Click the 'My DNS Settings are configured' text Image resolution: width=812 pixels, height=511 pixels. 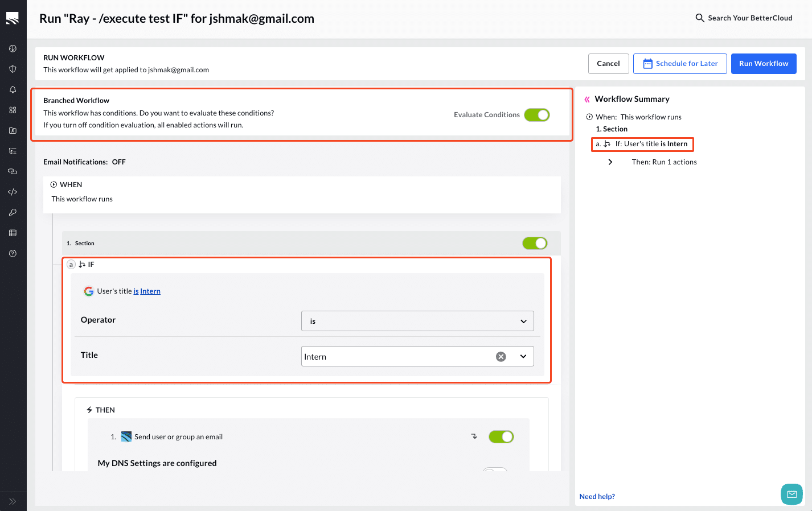[x=157, y=463]
